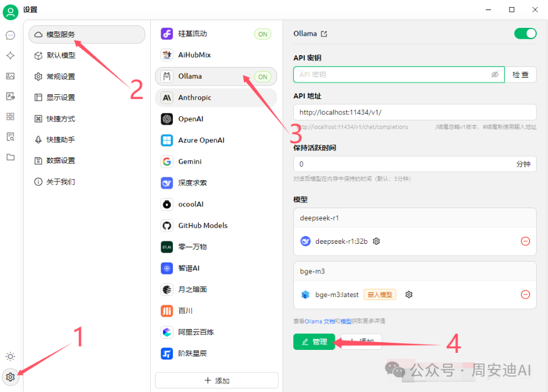Image resolution: width=548 pixels, height=392 pixels.
Task: Select the 百川 provider
Action: [216, 311]
